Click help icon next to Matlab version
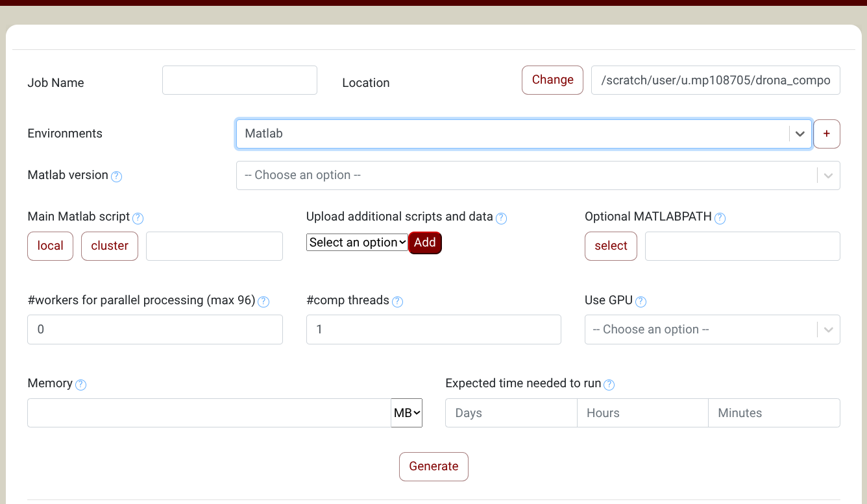The image size is (867, 504). coord(116,176)
